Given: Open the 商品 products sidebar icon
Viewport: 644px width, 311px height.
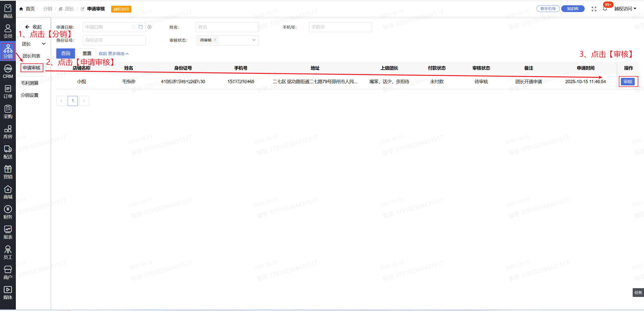Looking at the screenshot, I should pos(8,11).
